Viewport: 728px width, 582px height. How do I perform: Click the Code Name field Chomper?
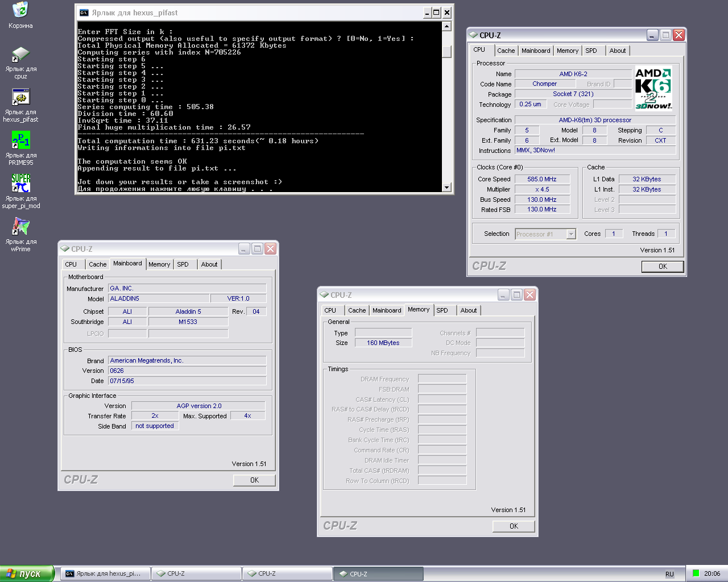point(545,84)
